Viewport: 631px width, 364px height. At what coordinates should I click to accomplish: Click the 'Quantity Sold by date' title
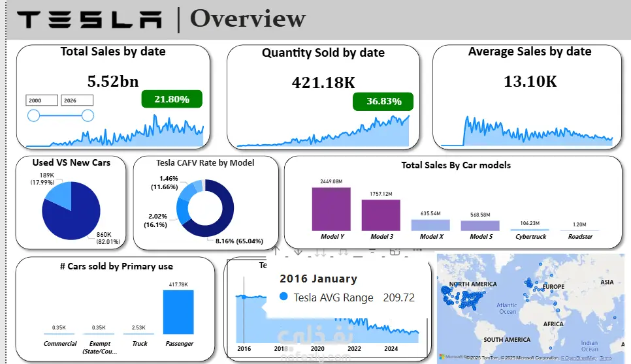[x=323, y=53]
